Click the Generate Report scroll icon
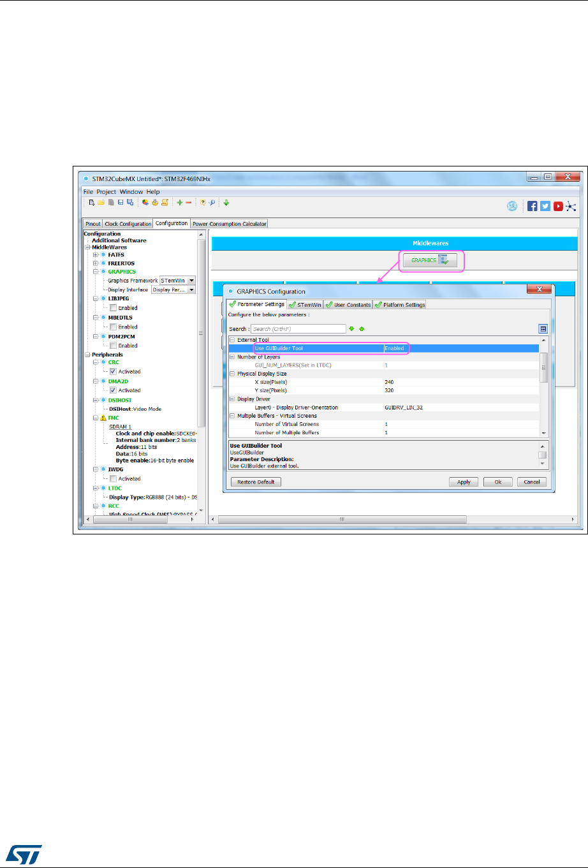 pos(165,202)
